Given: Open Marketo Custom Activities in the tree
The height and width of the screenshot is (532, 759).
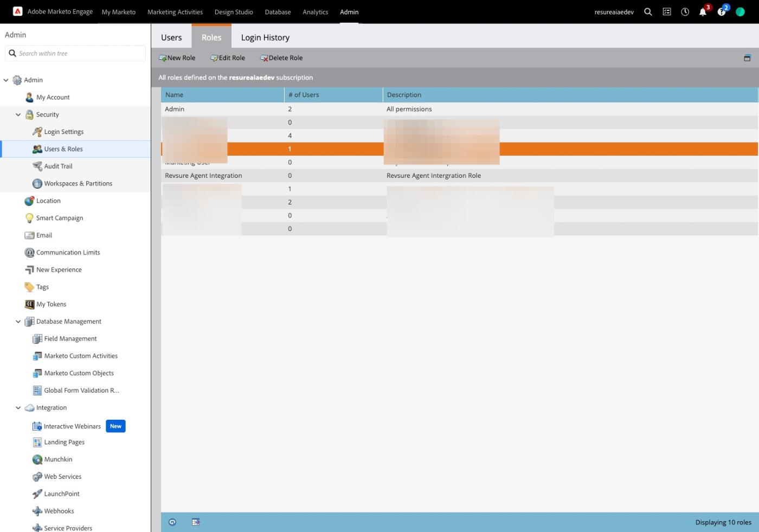Looking at the screenshot, I should point(81,356).
